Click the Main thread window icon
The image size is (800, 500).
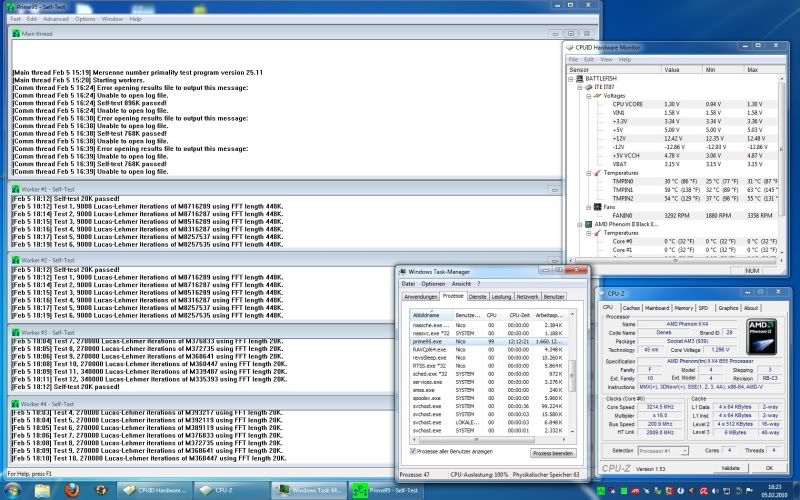point(16,34)
